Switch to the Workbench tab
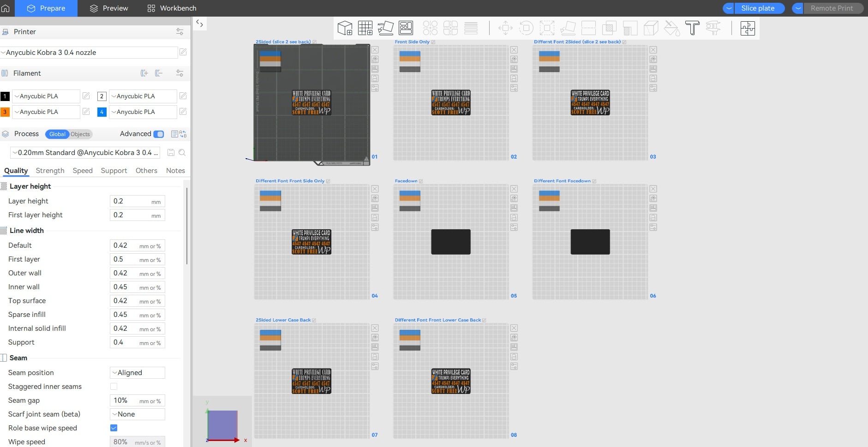 172,8
